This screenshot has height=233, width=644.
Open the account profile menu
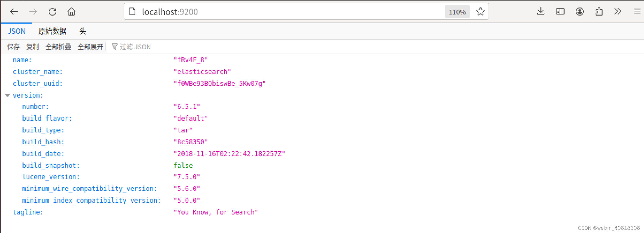pos(580,12)
